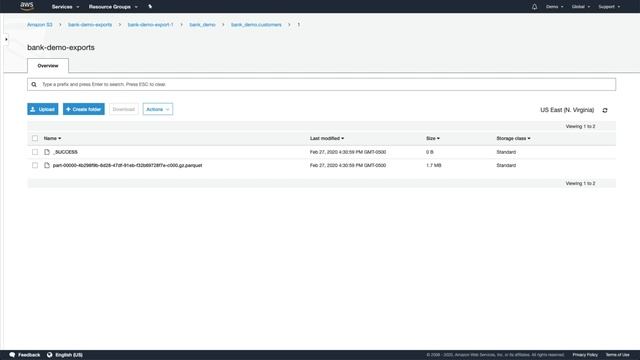Click the bottom Viewing 1 to 2 text
Viewport: 640px width, 360px height.
(580, 183)
